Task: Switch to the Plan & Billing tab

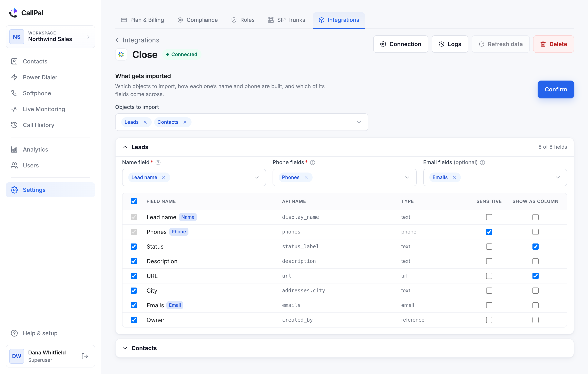Action: pos(143,20)
